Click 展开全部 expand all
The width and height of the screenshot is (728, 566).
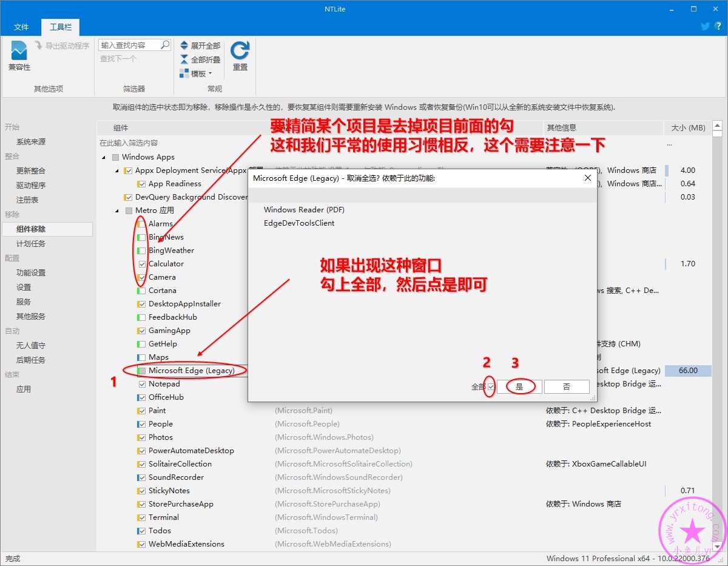[200, 45]
